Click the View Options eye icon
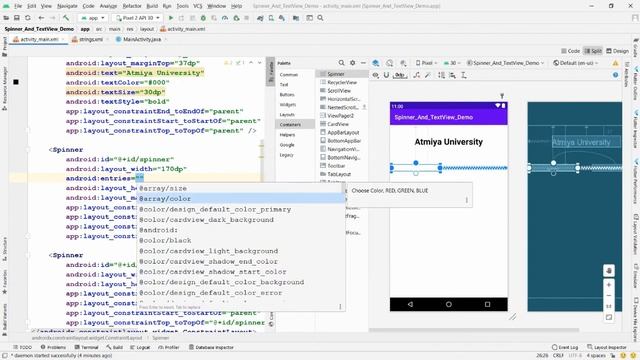This screenshot has height=360, width=640. click(376, 75)
